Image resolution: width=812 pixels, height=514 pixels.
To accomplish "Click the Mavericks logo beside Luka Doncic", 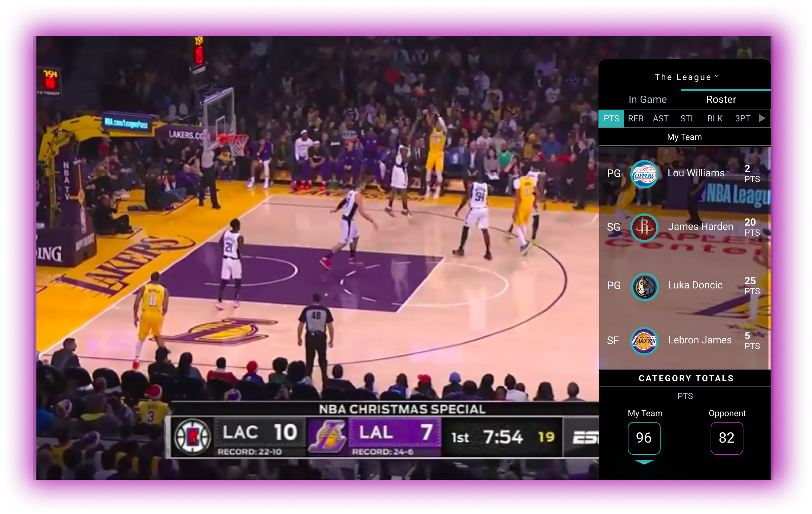I will pos(645,286).
